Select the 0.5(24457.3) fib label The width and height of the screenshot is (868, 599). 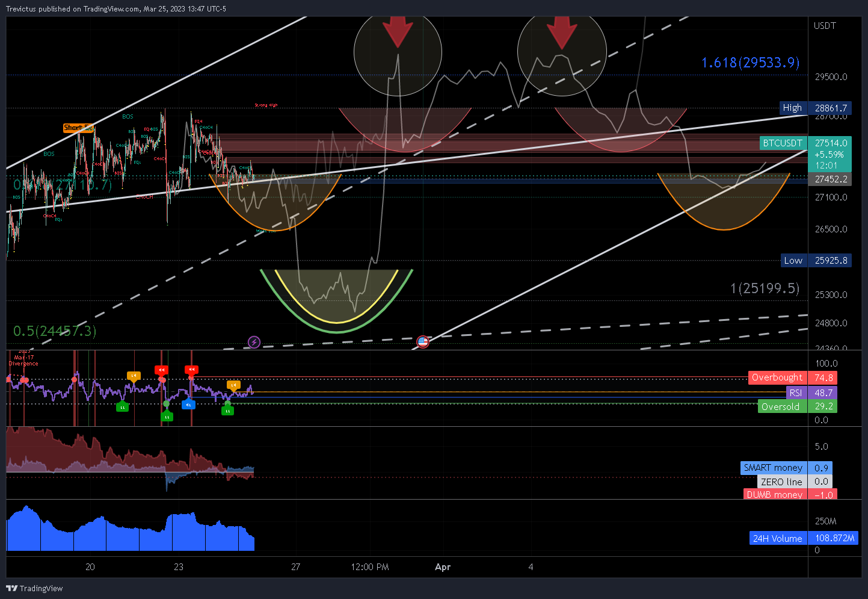point(55,331)
